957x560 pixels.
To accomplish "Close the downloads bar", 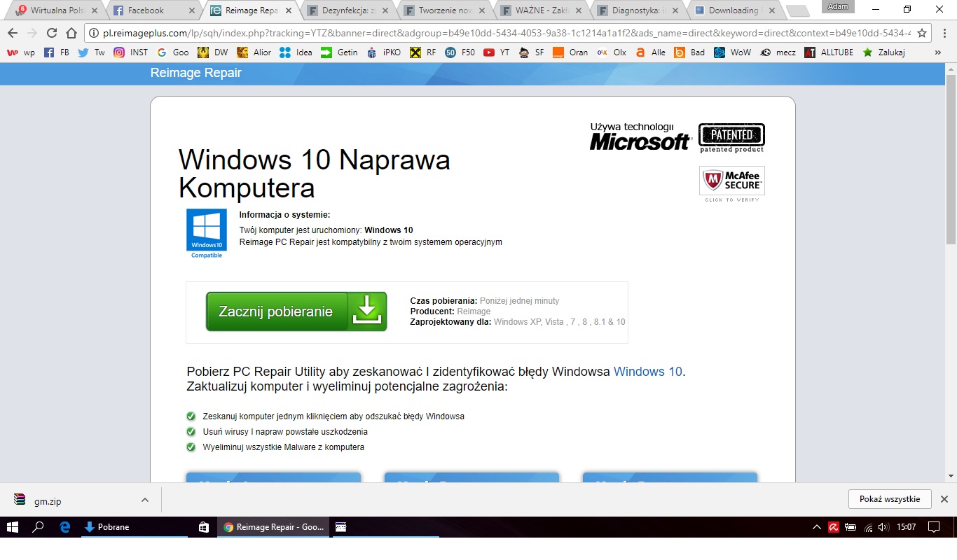I will pos(944,499).
